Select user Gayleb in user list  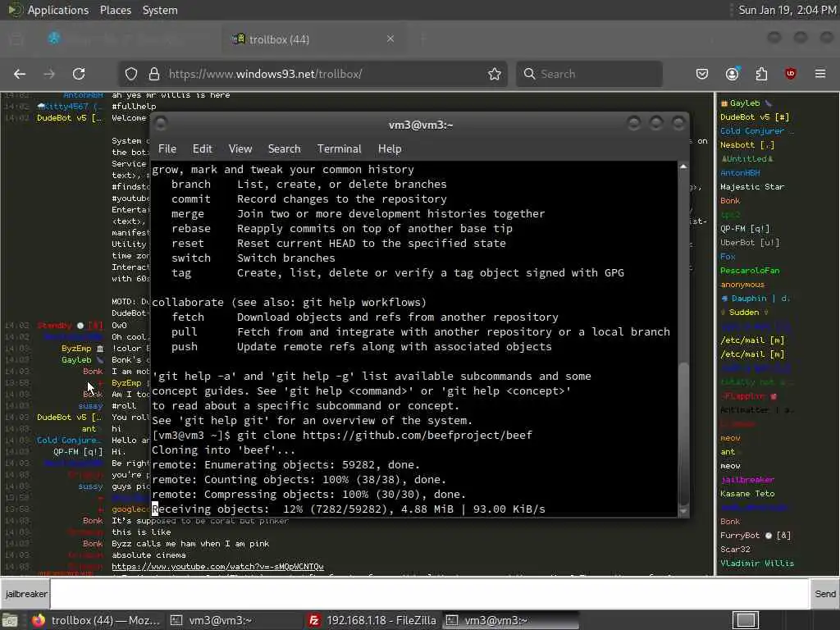745,103
